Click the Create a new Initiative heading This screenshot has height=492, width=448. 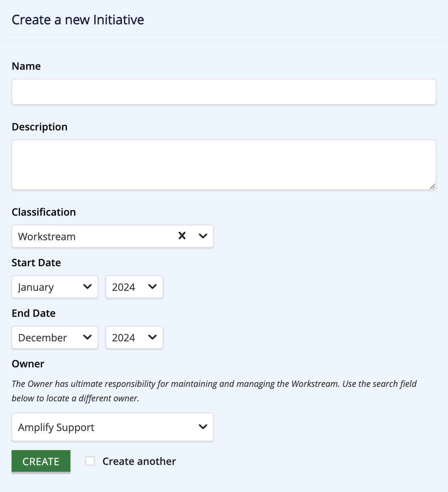tap(78, 20)
